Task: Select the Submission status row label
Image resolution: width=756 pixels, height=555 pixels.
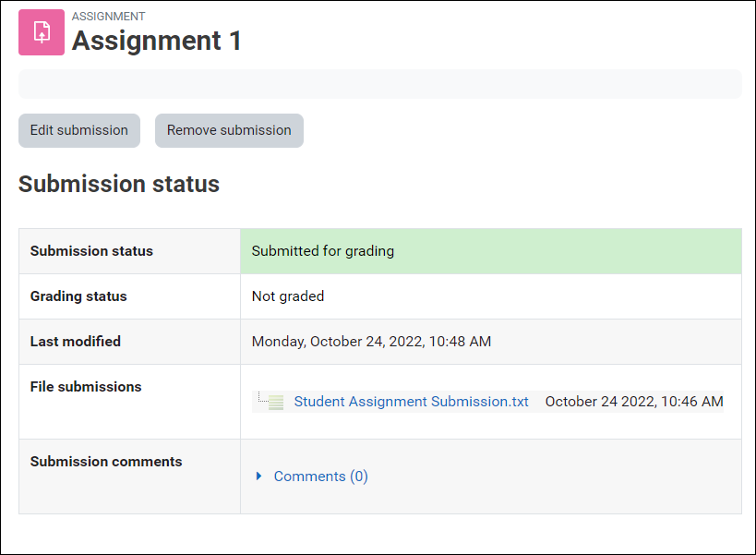Action: click(x=91, y=251)
